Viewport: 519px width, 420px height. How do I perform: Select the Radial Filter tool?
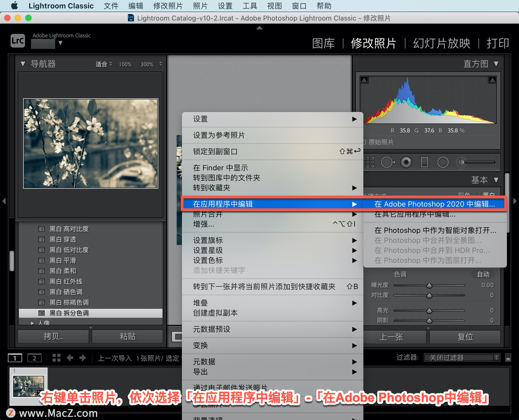(443, 162)
